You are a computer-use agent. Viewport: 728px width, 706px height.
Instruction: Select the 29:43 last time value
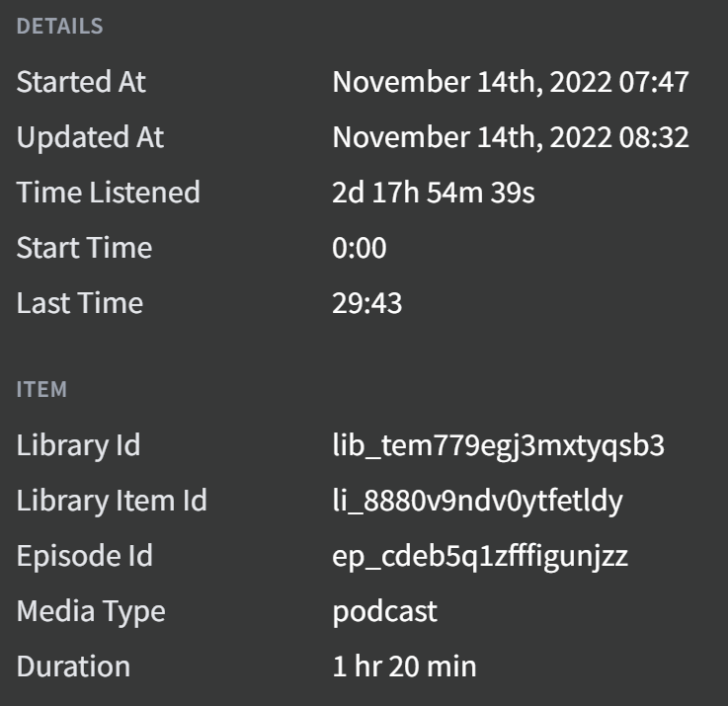367,303
